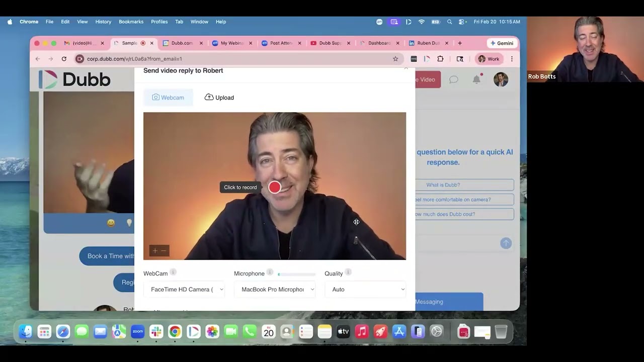Bookmark this page with the star
Screen dimensions: 644x362
click(x=395, y=59)
